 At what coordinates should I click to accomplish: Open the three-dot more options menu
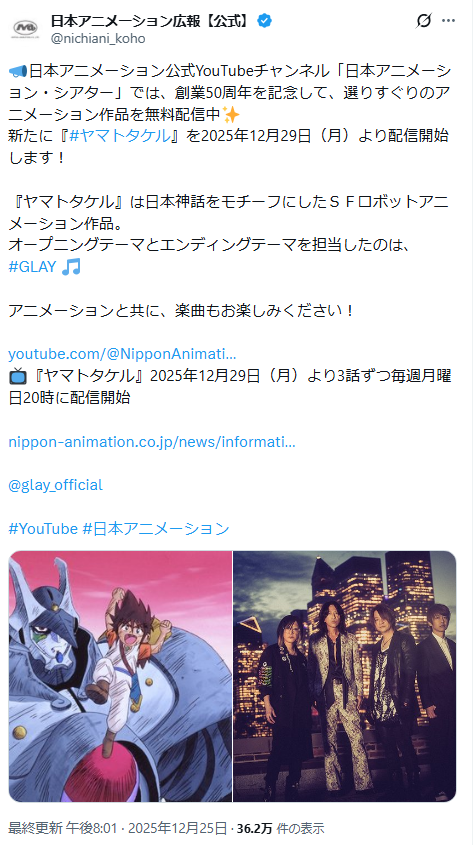(x=448, y=21)
